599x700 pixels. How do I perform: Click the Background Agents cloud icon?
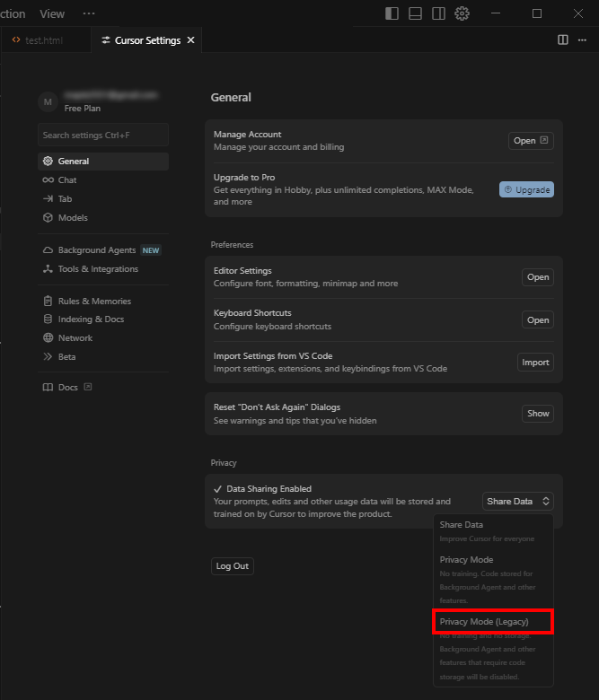48,250
